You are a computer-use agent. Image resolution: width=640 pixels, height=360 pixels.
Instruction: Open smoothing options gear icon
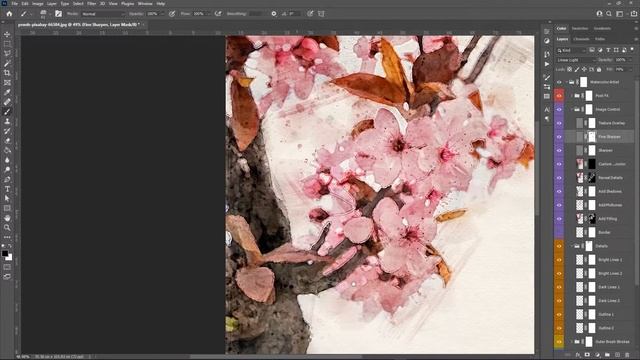coord(273,13)
